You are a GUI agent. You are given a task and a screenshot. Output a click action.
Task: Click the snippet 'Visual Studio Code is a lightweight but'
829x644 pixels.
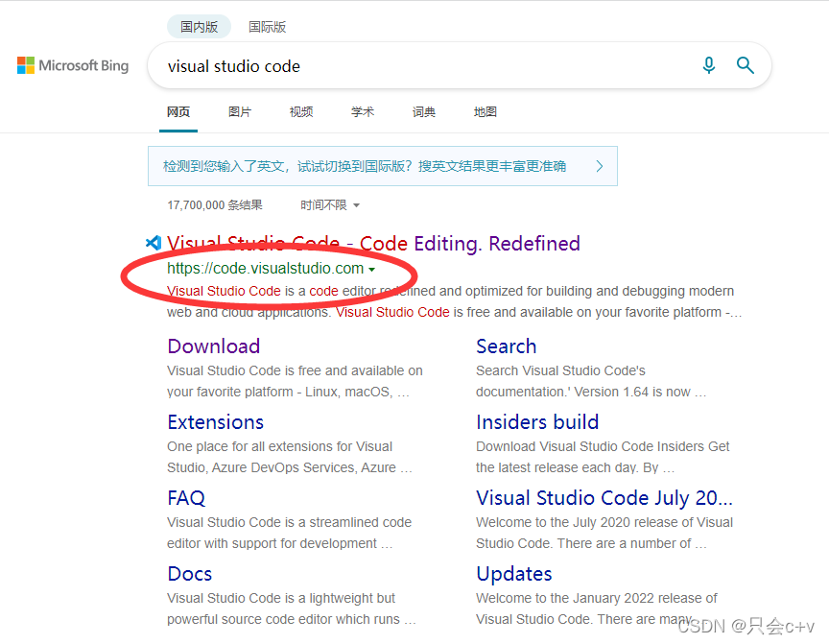(x=281, y=598)
